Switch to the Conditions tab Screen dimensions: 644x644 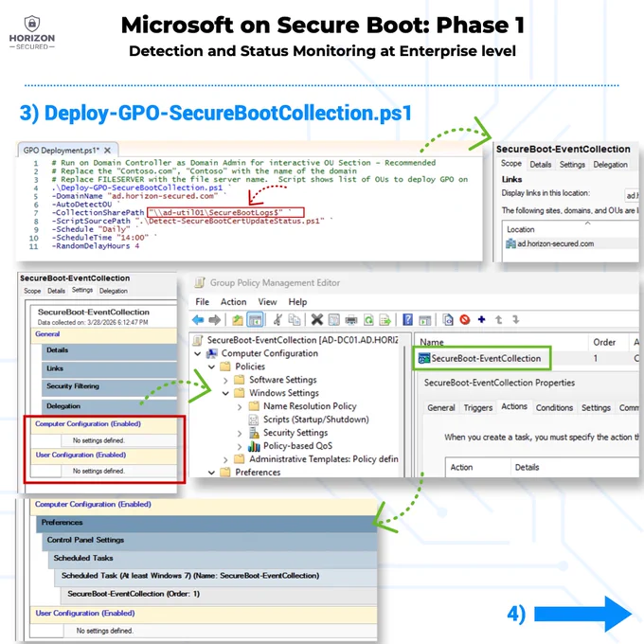[554, 408]
